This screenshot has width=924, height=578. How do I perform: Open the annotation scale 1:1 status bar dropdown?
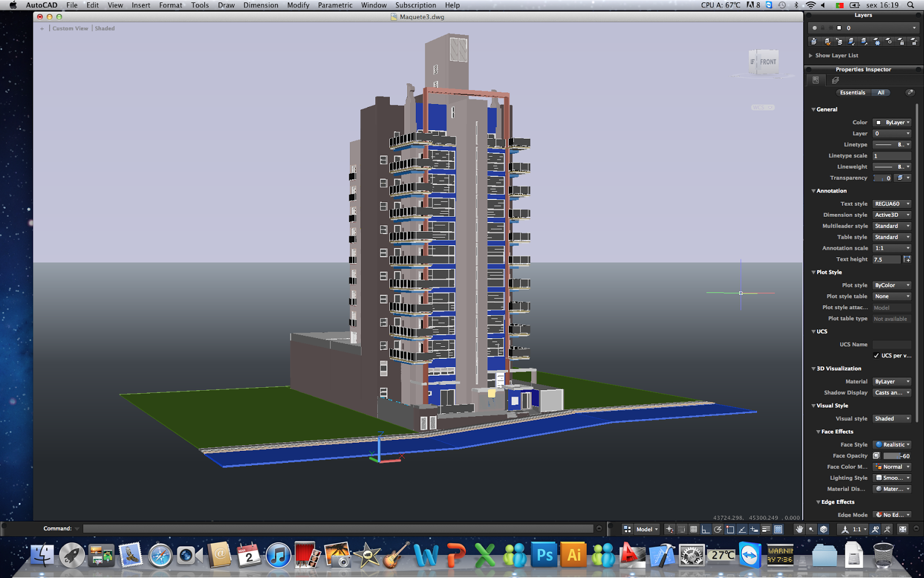(x=852, y=529)
